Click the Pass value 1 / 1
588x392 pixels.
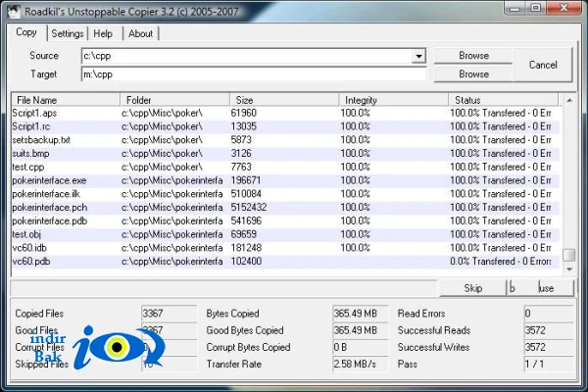(x=549, y=364)
